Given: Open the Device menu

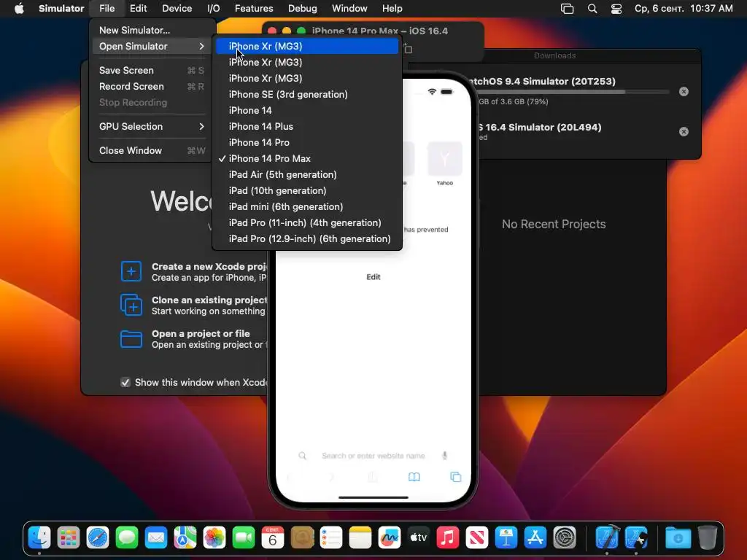Looking at the screenshot, I should (177, 9).
